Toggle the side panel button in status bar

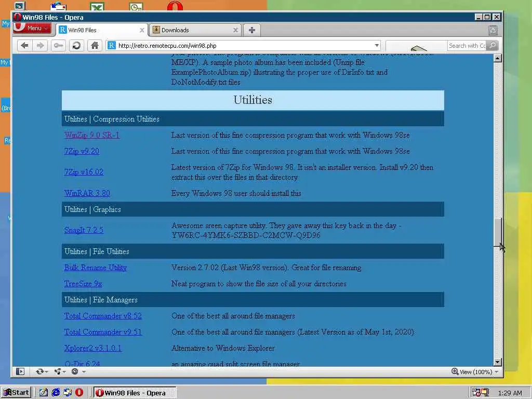pyautogui.click(x=20, y=371)
